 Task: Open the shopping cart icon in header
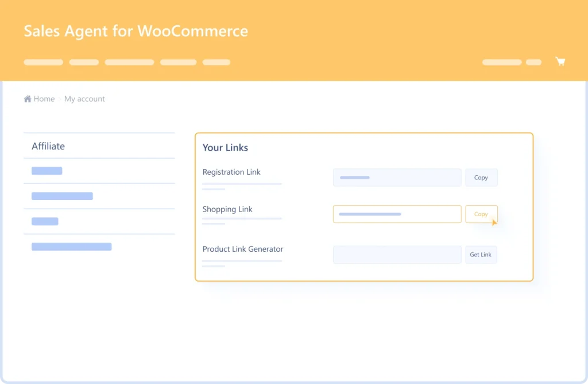[560, 62]
